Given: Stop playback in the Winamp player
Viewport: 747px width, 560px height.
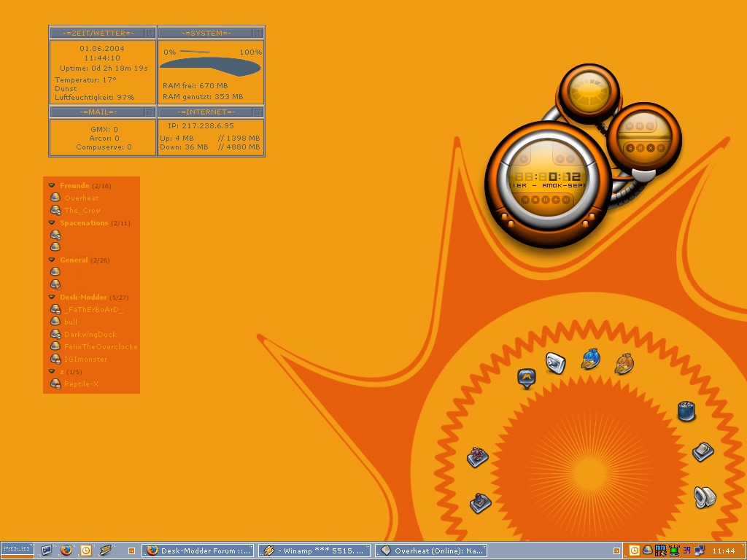Looking at the screenshot, I should pos(535,200).
